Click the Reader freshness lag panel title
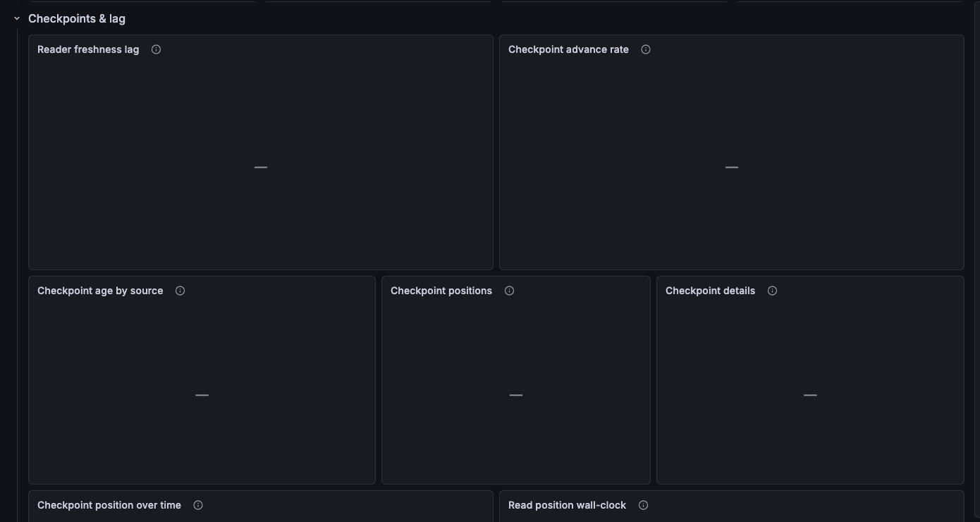This screenshot has width=980, height=522. pos(88,49)
